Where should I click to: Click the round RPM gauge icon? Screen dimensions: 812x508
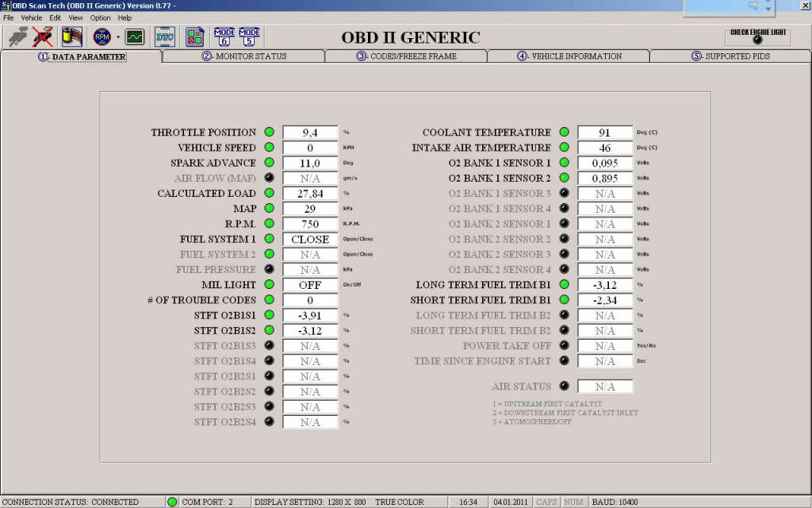(101, 37)
